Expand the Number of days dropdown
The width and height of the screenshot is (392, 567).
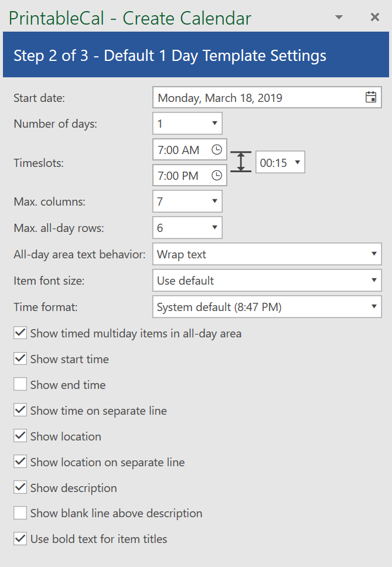coord(188,124)
